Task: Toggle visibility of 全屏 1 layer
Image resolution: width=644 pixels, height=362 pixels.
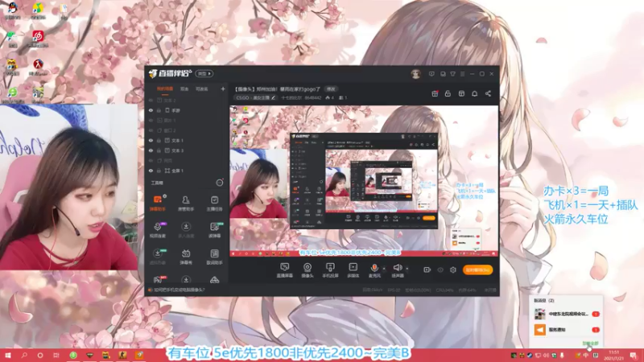Action: point(151,171)
